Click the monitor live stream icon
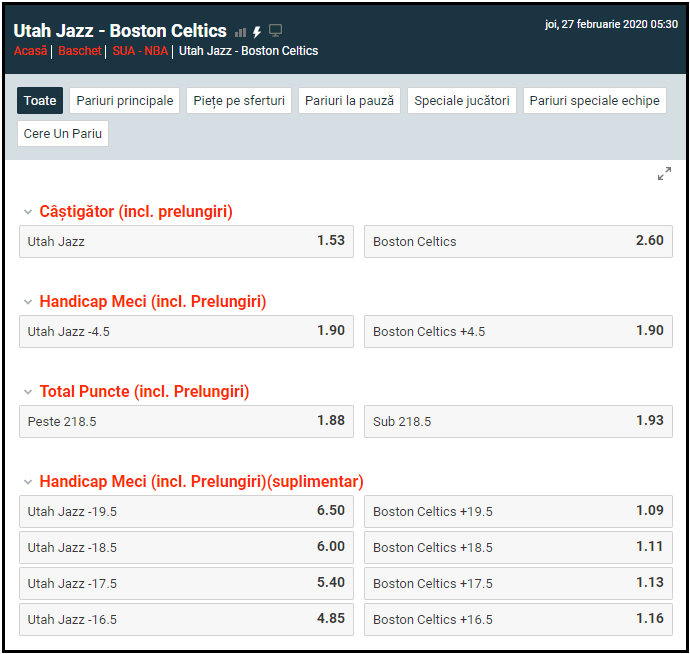 (276, 31)
